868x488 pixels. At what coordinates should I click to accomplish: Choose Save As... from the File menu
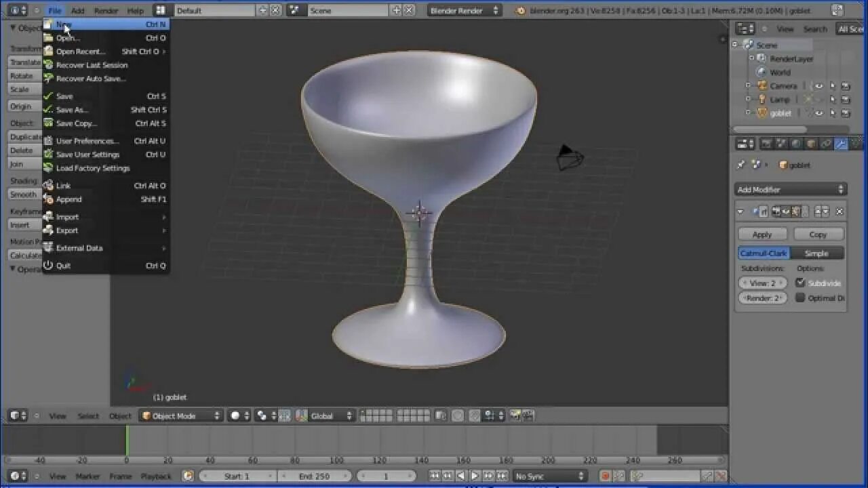pyautogui.click(x=106, y=110)
